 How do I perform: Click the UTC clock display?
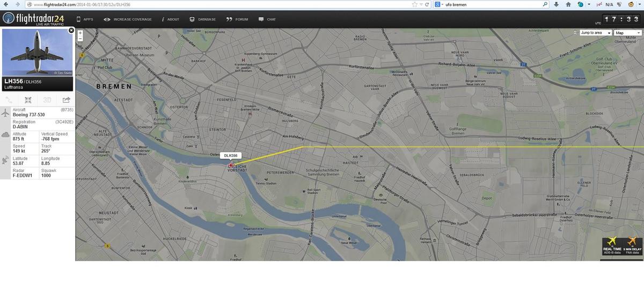(x=622, y=19)
